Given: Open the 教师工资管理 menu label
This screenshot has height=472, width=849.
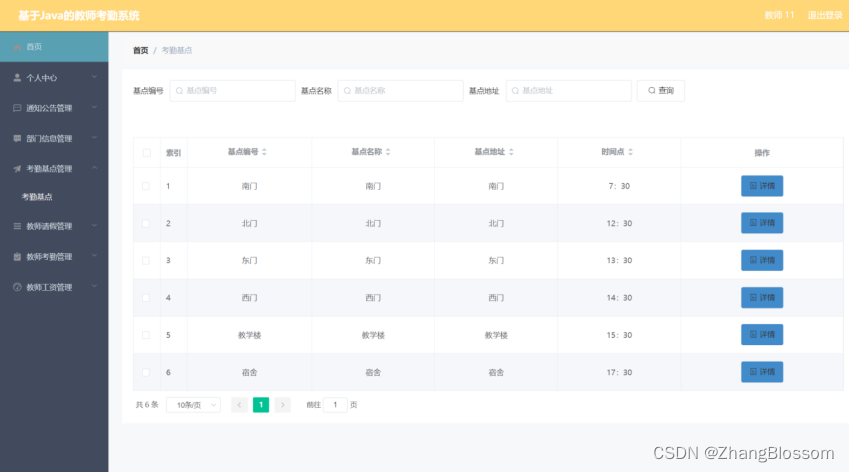Looking at the screenshot, I should [x=49, y=287].
